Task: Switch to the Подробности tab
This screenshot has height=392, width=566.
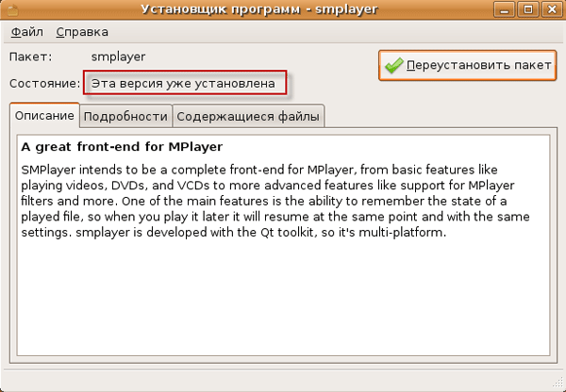Action: click(125, 117)
